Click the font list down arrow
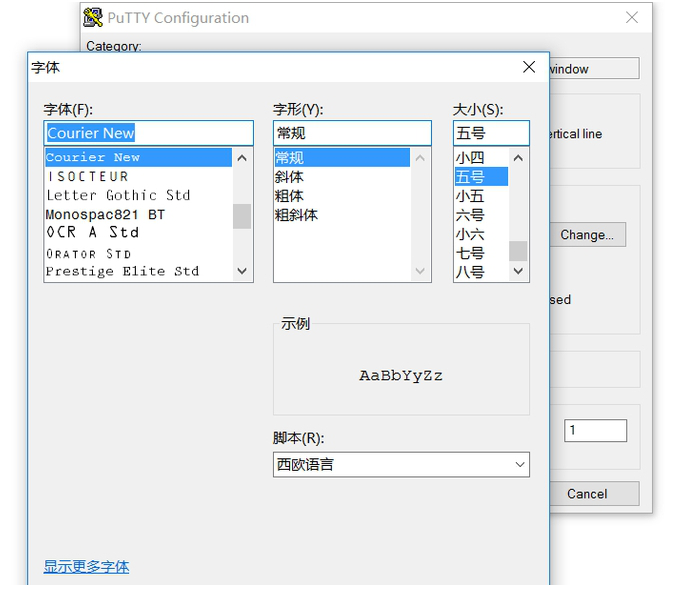The image size is (697, 608). [x=242, y=271]
